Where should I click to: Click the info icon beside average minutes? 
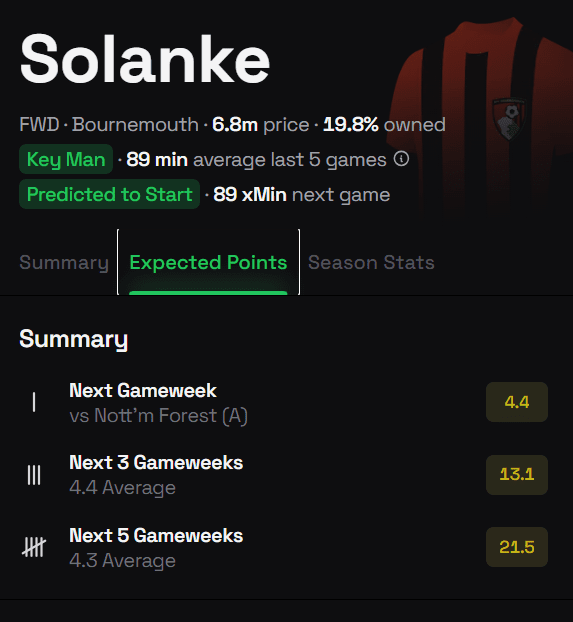coord(401,159)
